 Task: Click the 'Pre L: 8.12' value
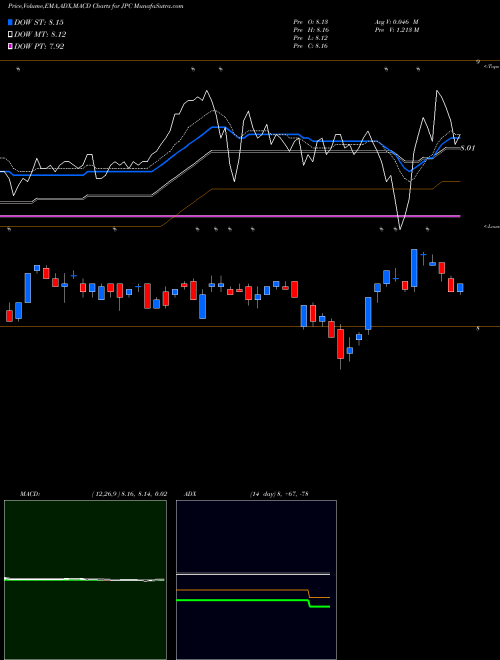coord(311,38)
